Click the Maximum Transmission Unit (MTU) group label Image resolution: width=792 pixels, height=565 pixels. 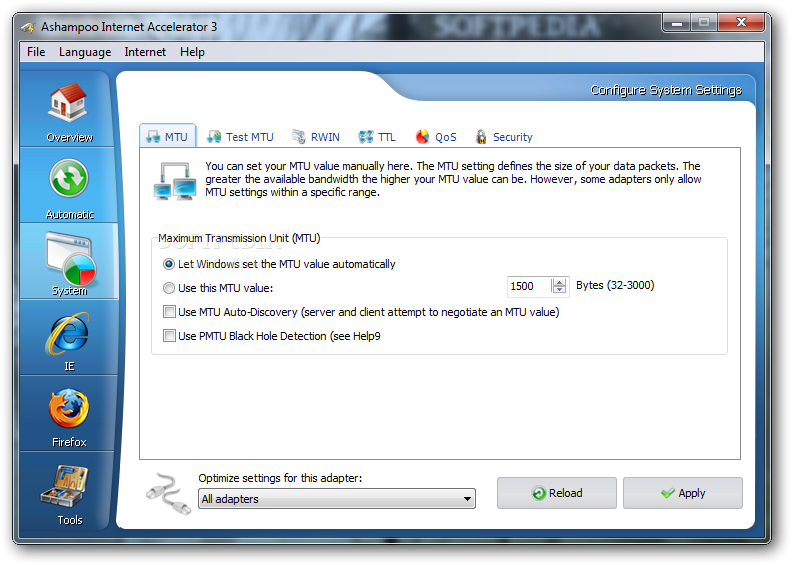click(239, 238)
